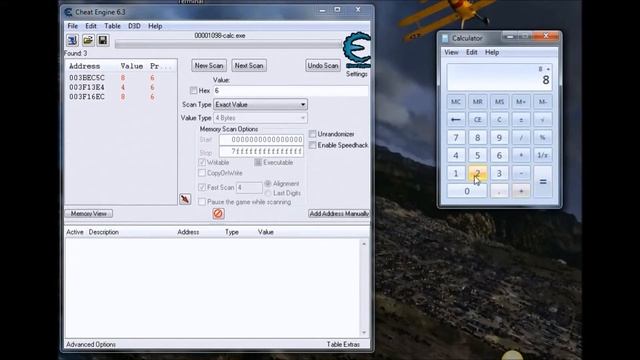Enable Speedhack checkbox
Image resolution: width=640 pixels, height=360 pixels.
(313, 145)
